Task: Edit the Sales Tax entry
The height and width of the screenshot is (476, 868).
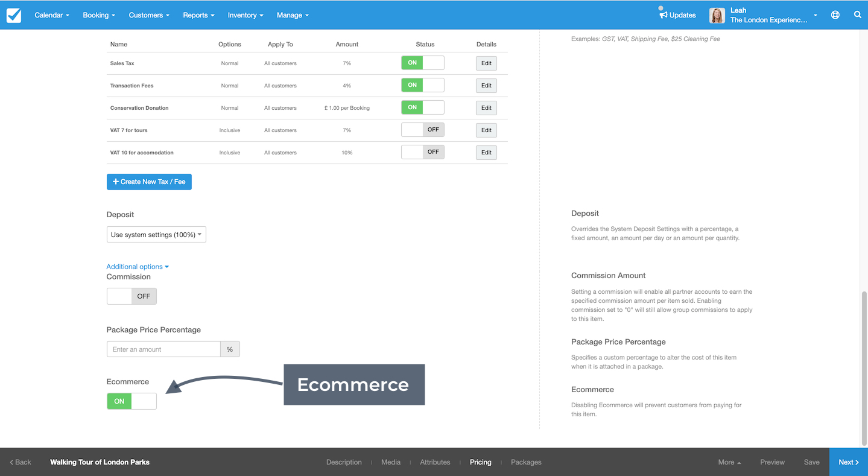Action: point(486,63)
